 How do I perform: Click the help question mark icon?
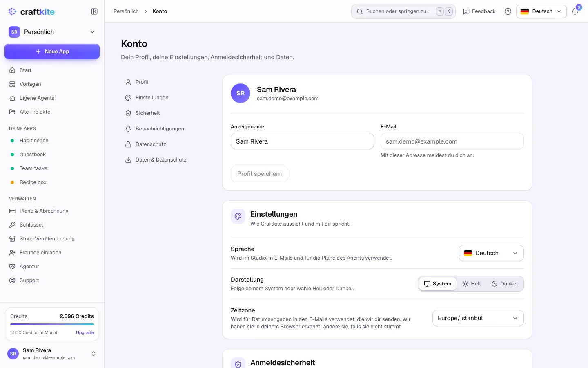pos(508,11)
